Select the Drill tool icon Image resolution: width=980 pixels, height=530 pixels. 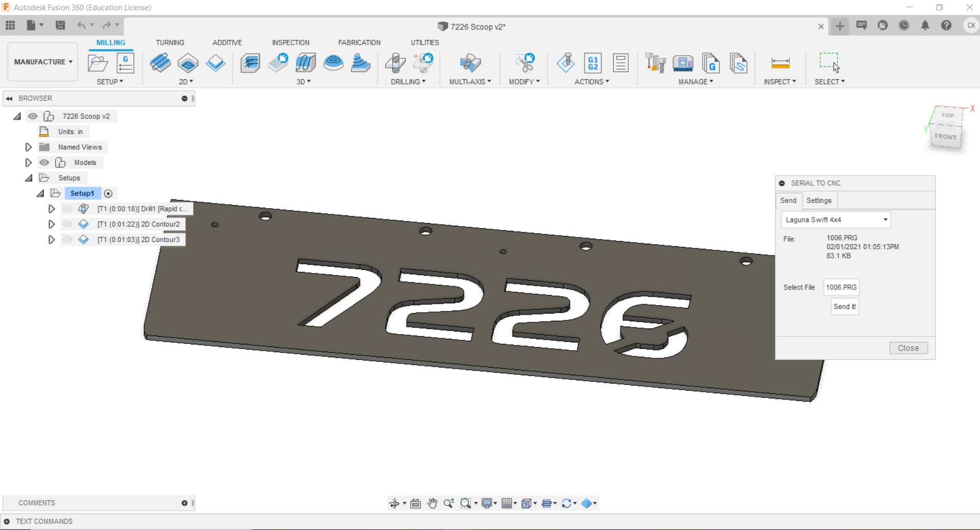395,63
